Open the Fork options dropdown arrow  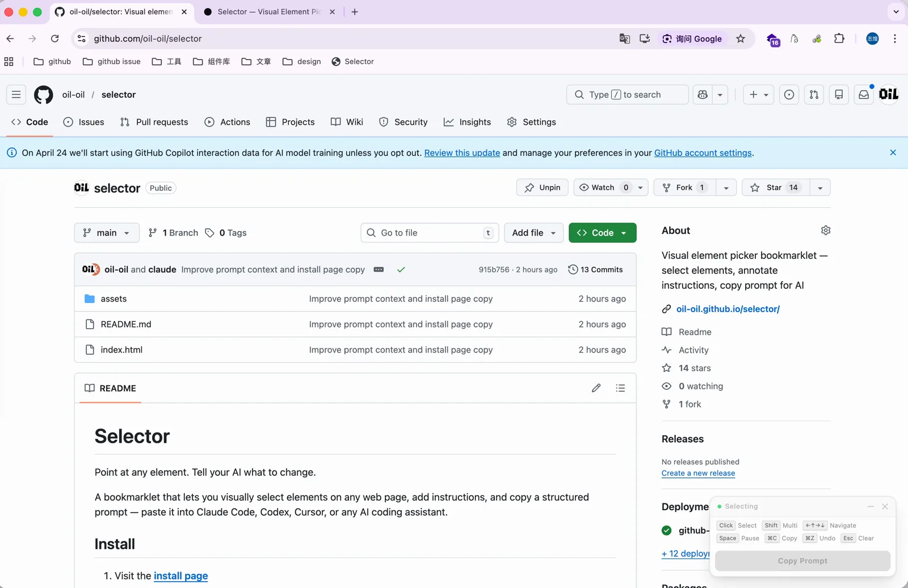(x=726, y=188)
